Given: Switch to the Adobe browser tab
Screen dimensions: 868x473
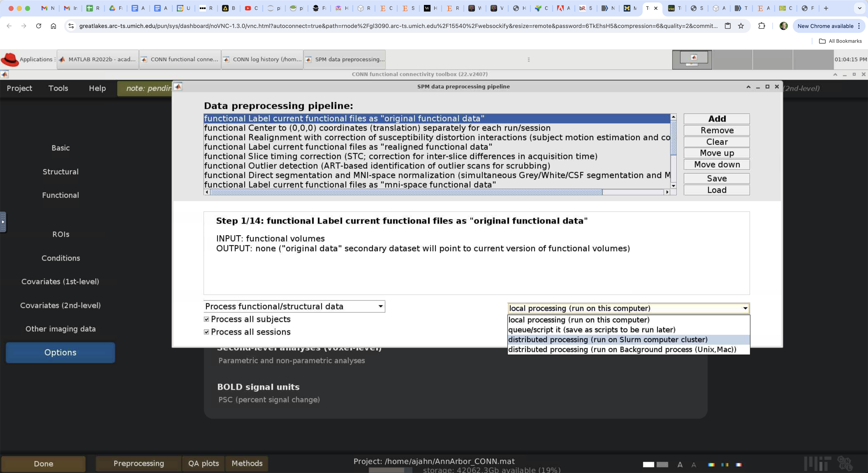Looking at the screenshot, I should (563, 8).
